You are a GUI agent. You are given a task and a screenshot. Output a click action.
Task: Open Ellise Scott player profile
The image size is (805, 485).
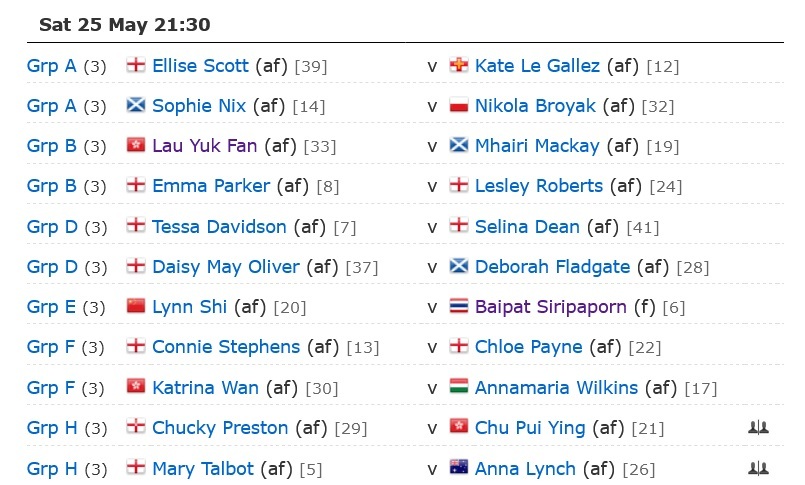(x=200, y=66)
